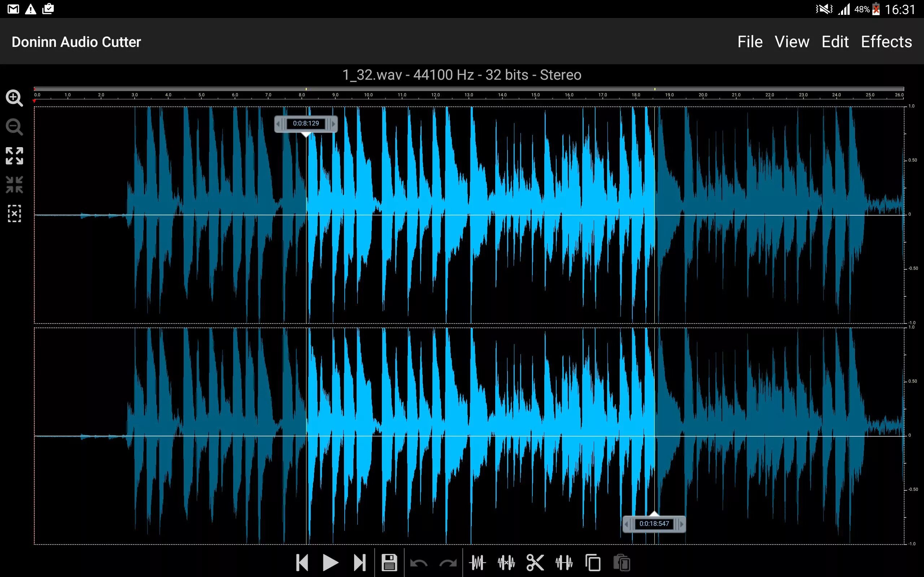This screenshot has height=577, width=924.
Task: Click the delete selection waveform icon
Action: click(x=506, y=563)
